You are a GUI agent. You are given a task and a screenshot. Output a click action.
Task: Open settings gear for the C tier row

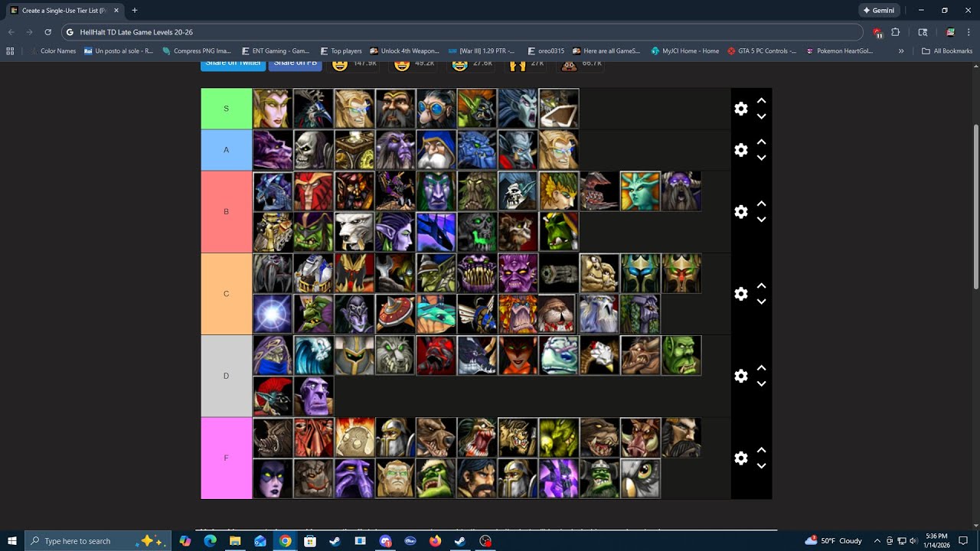740,294
